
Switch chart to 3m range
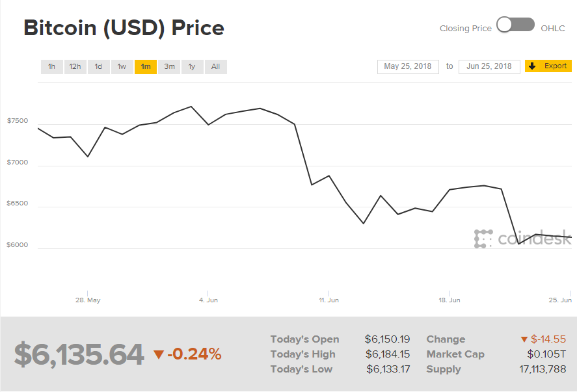[x=169, y=67]
